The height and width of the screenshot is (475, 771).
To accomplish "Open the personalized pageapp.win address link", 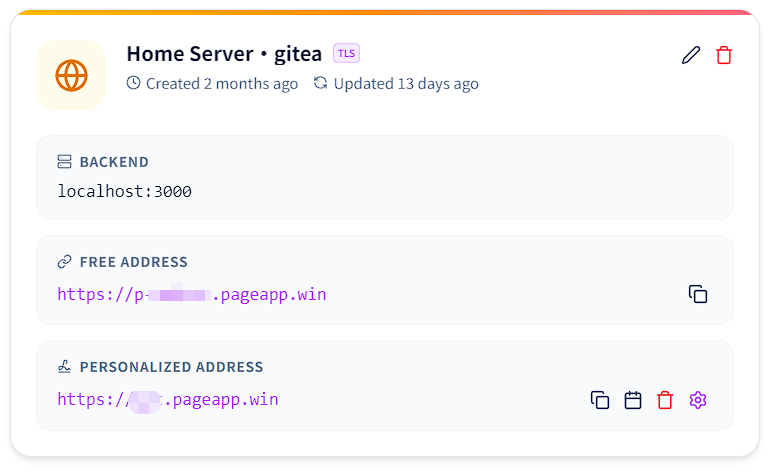I will (168, 399).
